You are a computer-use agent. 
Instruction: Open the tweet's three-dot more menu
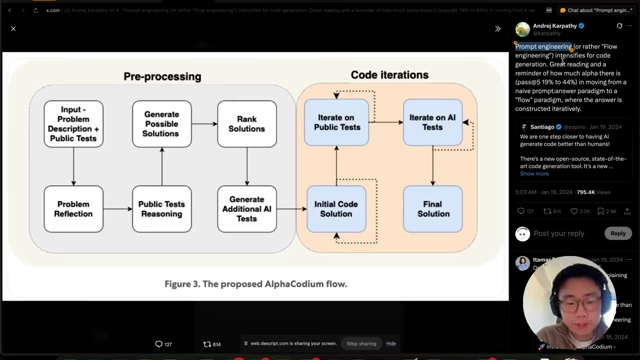(629, 26)
